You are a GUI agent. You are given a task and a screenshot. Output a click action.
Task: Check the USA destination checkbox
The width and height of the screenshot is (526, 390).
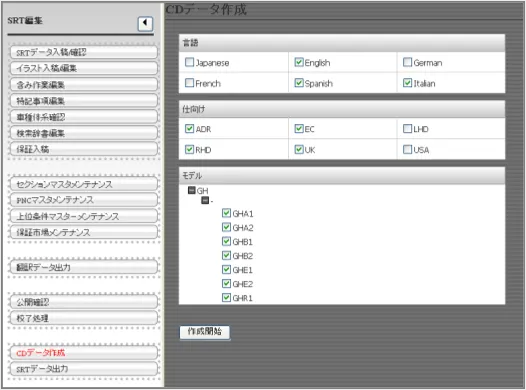[408, 149]
